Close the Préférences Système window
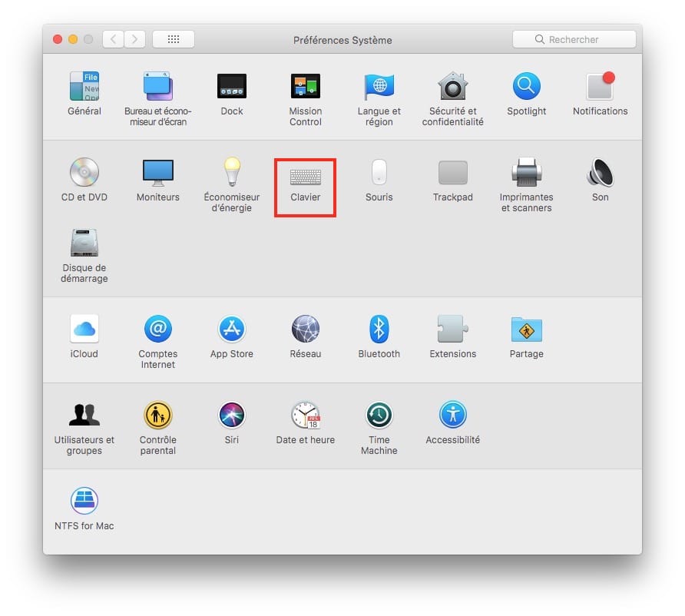Screen dimensions: 685x616 [58, 39]
